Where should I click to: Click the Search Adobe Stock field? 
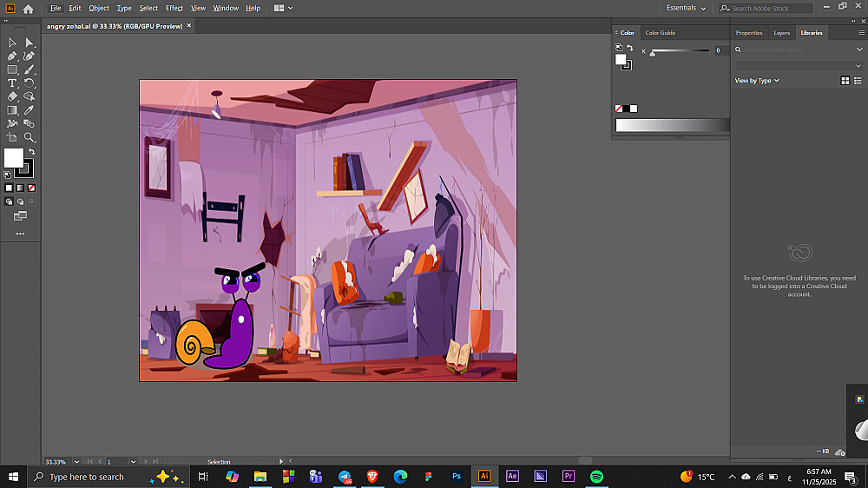764,8
